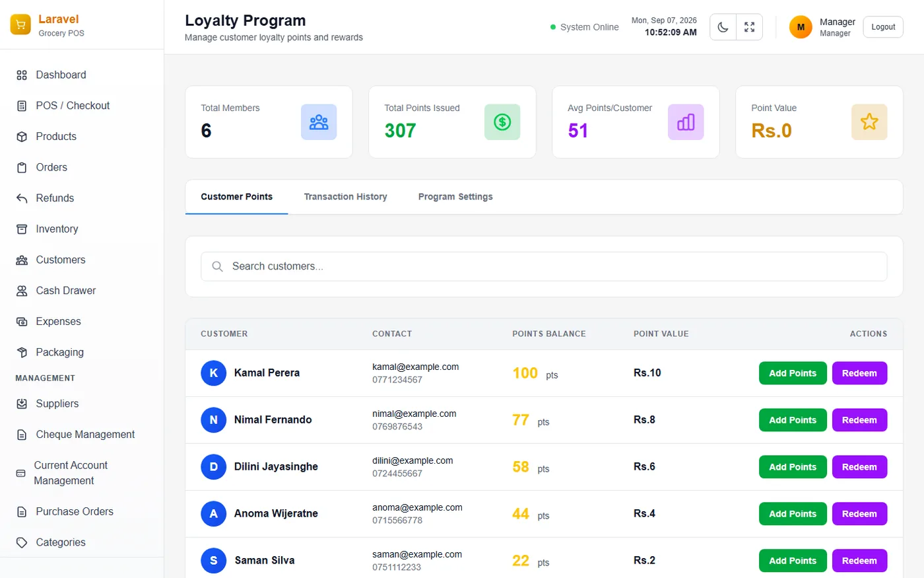Click the Suppliers icon in sidebar
The width and height of the screenshot is (924, 578).
[22, 404]
